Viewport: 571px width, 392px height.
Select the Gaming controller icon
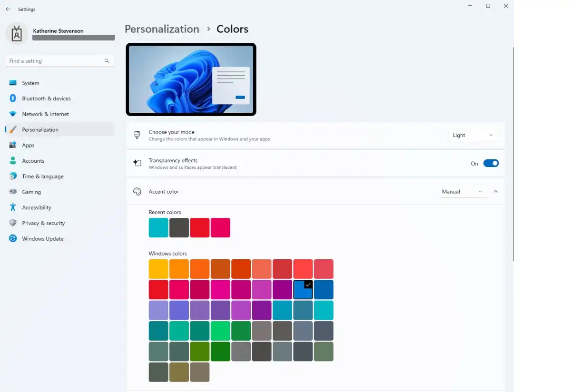(x=13, y=192)
